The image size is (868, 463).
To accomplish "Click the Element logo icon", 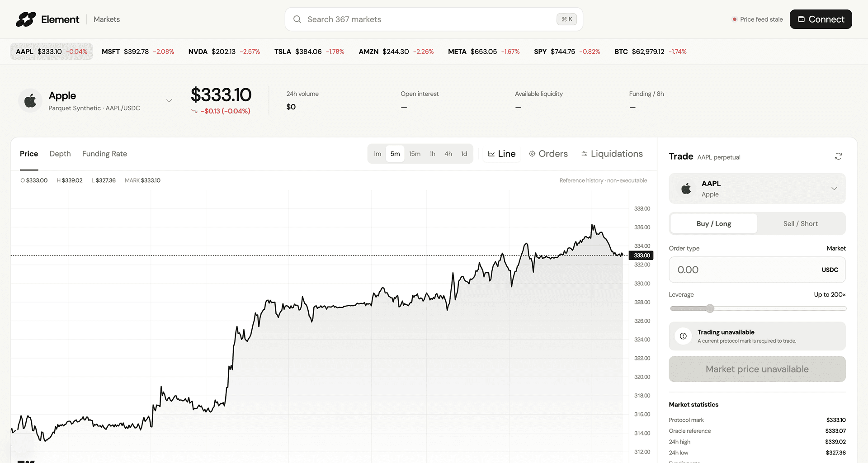I will [26, 19].
